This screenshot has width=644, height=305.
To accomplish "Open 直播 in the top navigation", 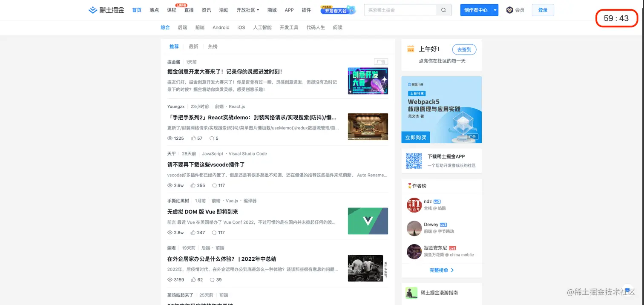I will tap(189, 10).
